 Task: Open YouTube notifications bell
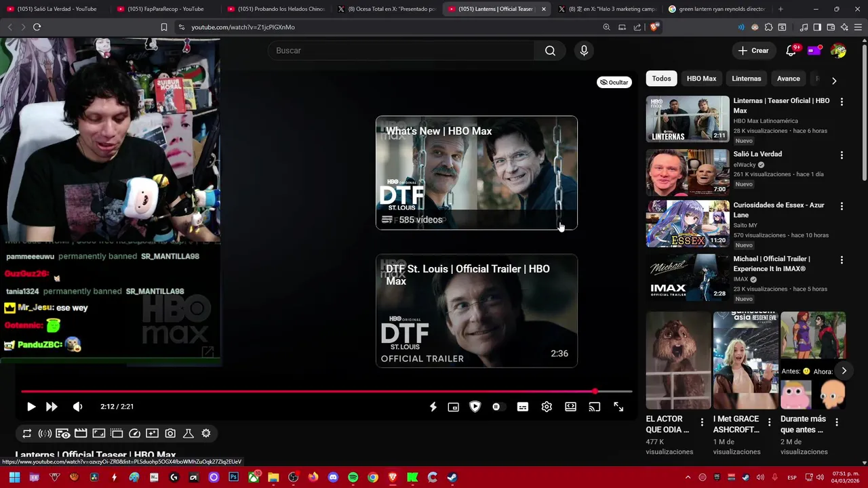point(791,51)
